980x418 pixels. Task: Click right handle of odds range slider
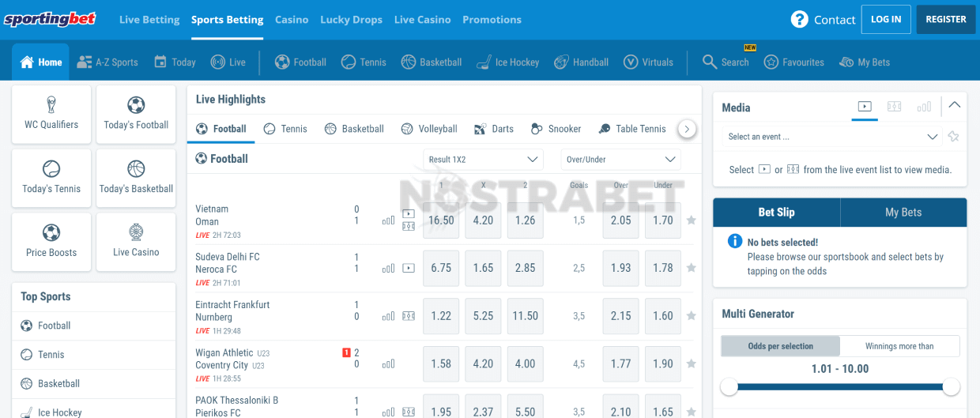(x=951, y=386)
